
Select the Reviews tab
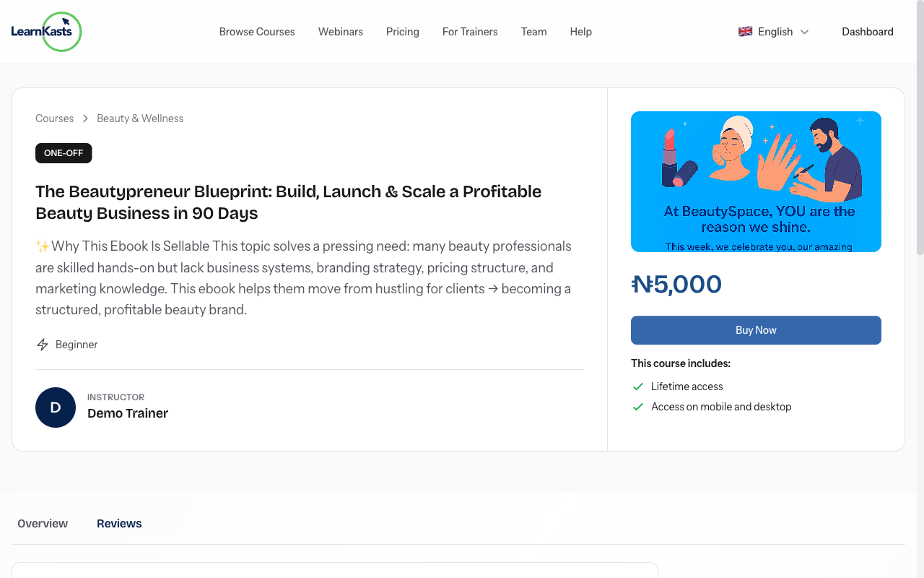(119, 523)
